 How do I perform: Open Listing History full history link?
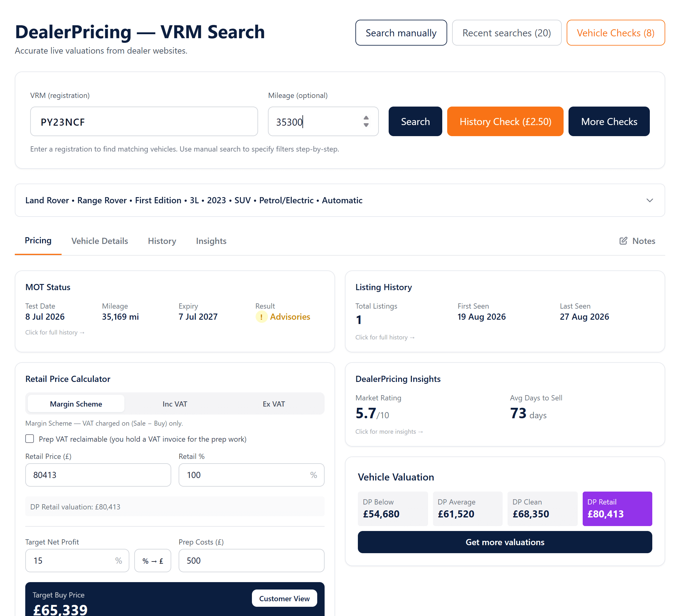click(x=385, y=337)
